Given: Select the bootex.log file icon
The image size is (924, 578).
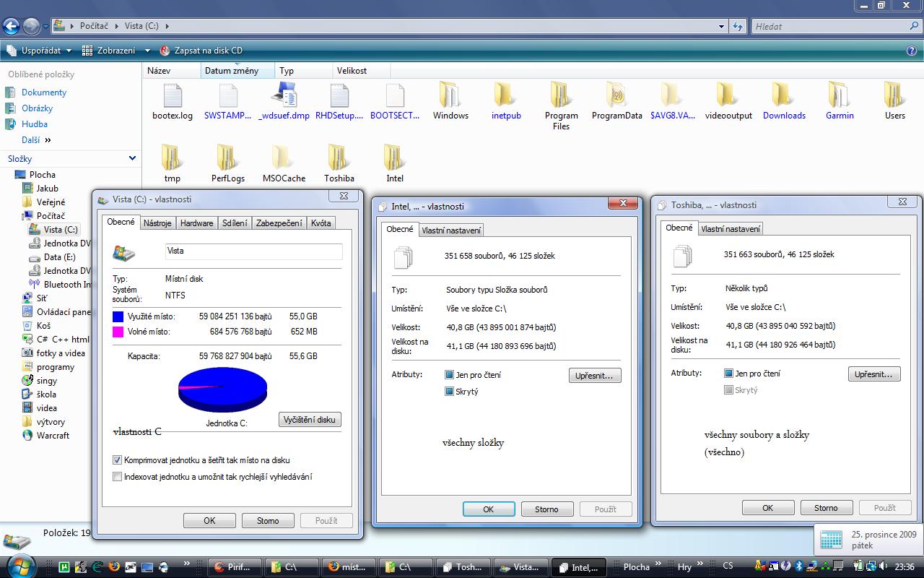Looking at the screenshot, I should coord(173,95).
